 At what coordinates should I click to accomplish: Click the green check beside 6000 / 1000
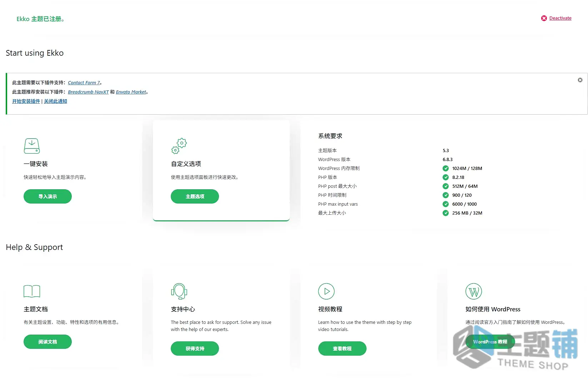(445, 204)
